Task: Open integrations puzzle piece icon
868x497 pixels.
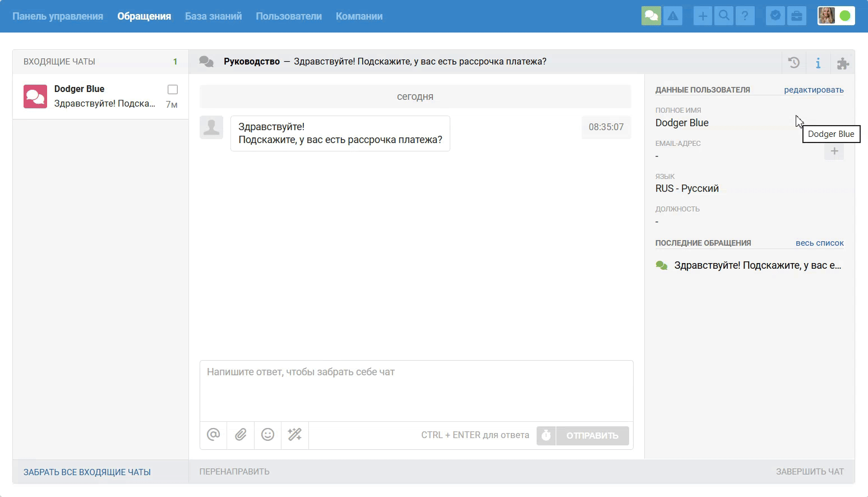Action: click(x=843, y=63)
